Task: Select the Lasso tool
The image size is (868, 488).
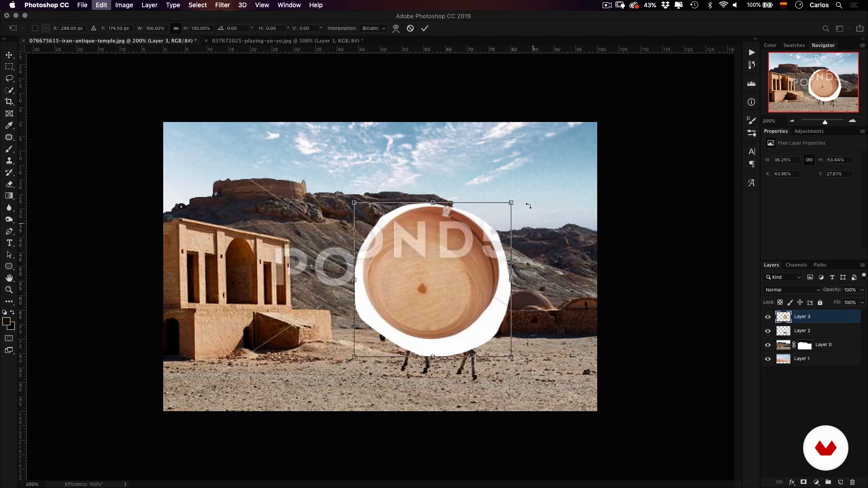Action: [9, 78]
